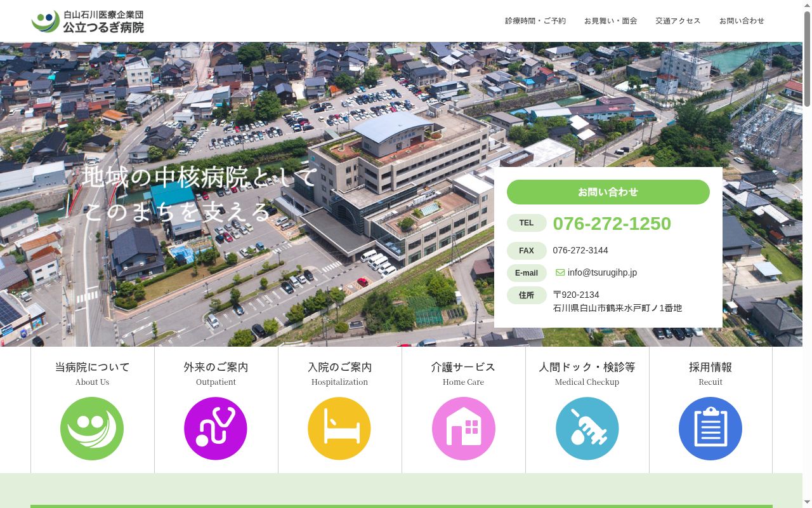Select the 当病院について heading
The width and height of the screenshot is (812, 508).
click(x=92, y=367)
